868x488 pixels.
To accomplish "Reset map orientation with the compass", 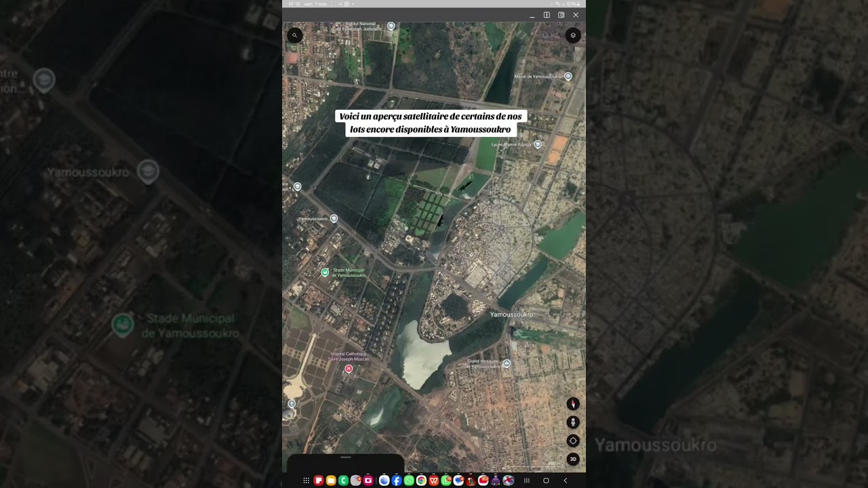I will pos(573,403).
